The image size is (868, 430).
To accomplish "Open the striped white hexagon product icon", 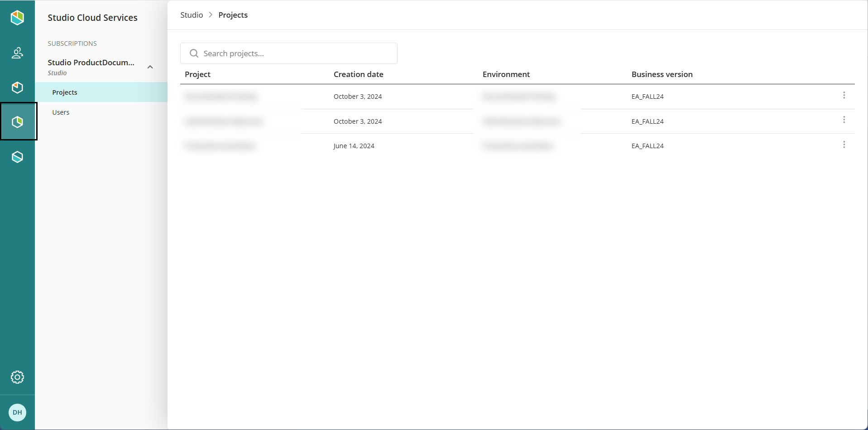I will (17, 157).
